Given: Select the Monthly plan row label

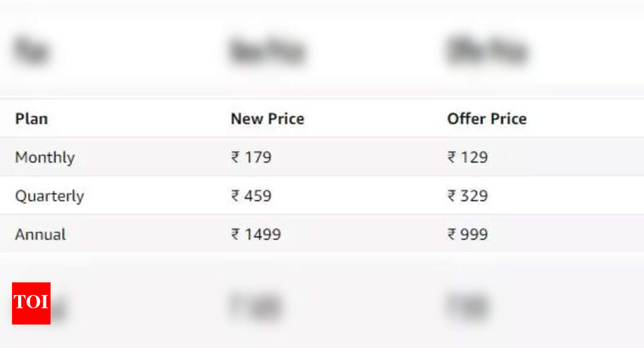Looking at the screenshot, I should pos(45,158).
